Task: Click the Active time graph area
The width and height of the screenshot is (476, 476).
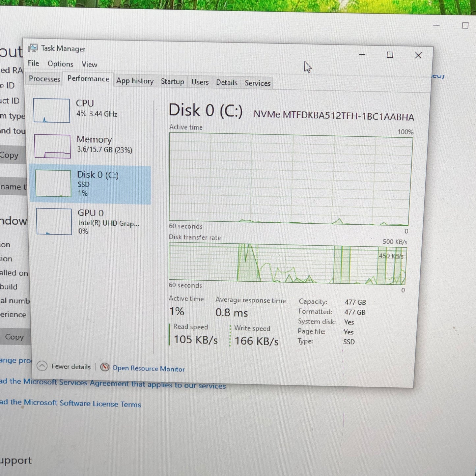Action: point(290,180)
